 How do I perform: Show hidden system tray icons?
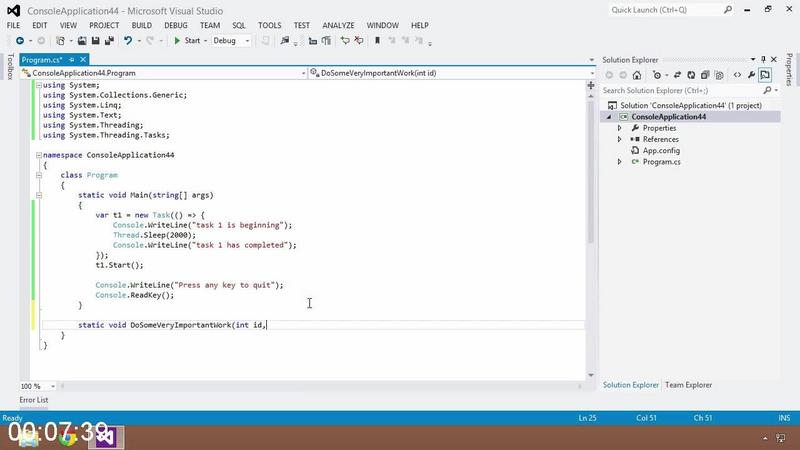(765, 438)
